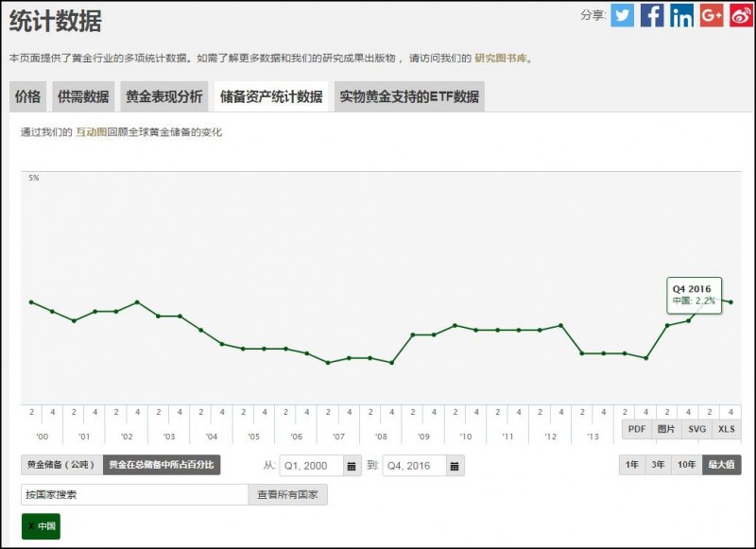Switch to 供需数据 tab
Viewport: 756px width, 549px height.
(83, 96)
